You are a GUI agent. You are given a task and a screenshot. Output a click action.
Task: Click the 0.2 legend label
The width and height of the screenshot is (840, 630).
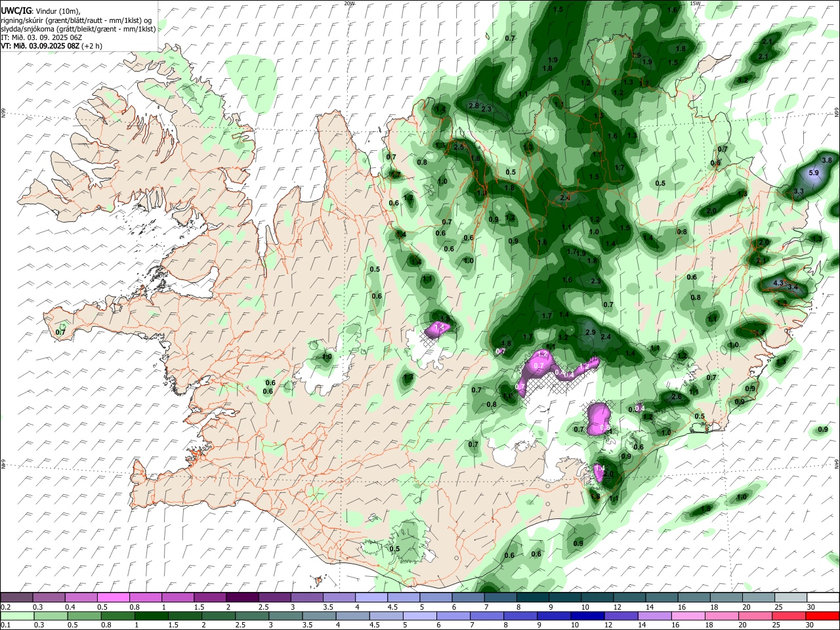pos(6,607)
